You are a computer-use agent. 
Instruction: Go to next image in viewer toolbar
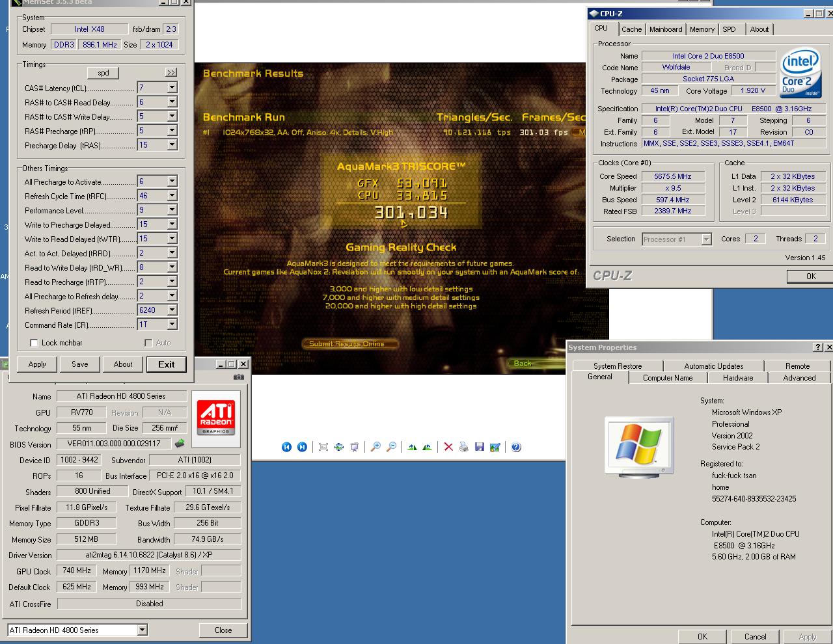pyautogui.click(x=302, y=447)
